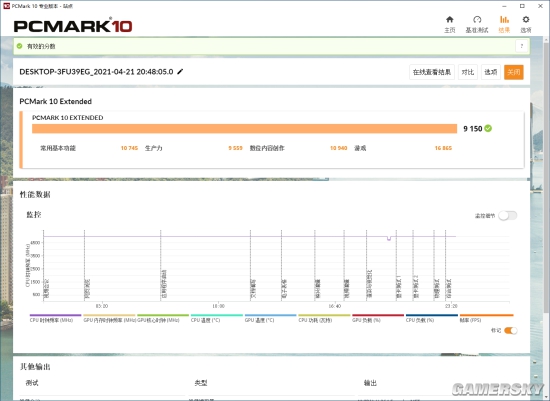Click the 类型 column header
Image resolution: width=550 pixels, height=401 pixels.
[201, 383]
